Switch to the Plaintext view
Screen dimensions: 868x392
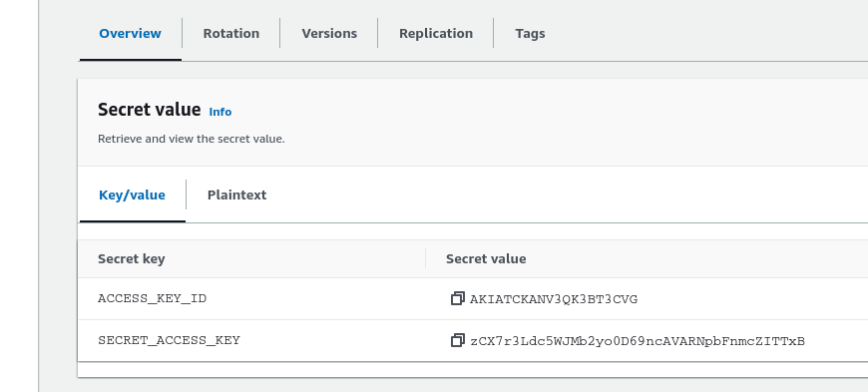coord(236,195)
